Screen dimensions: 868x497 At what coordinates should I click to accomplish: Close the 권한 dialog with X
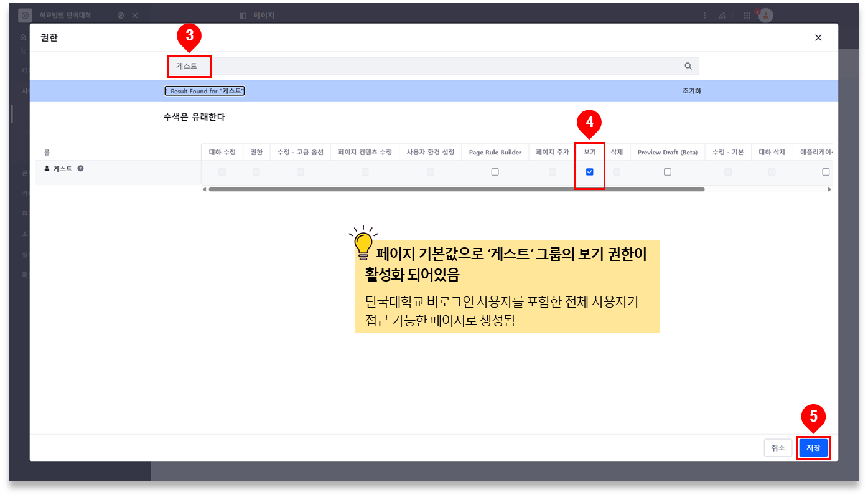click(x=818, y=38)
